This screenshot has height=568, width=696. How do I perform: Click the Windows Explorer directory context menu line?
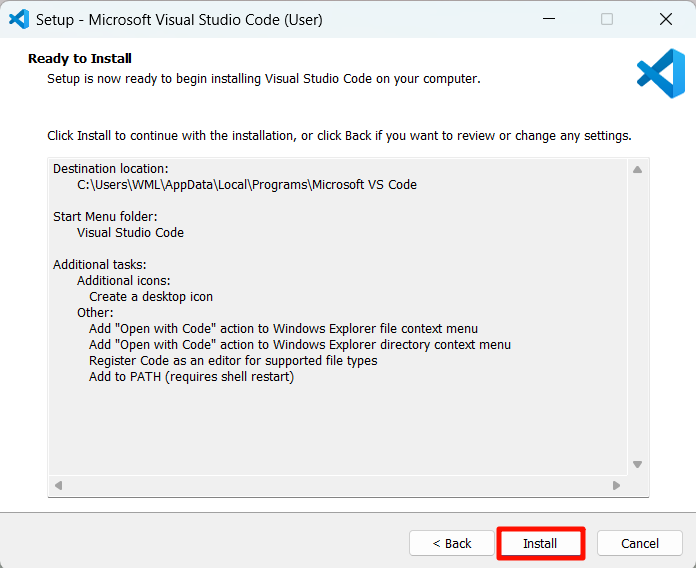pyautogui.click(x=299, y=344)
